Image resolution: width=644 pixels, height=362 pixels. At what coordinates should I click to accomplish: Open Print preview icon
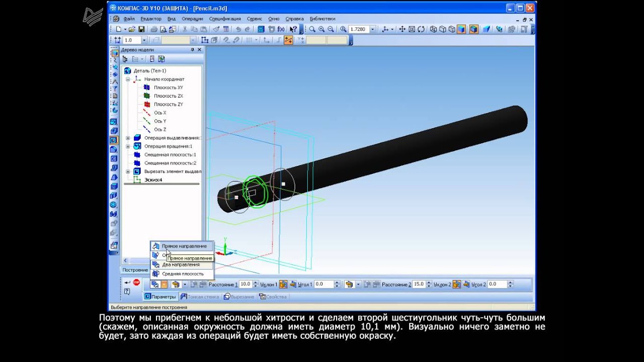click(x=163, y=29)
